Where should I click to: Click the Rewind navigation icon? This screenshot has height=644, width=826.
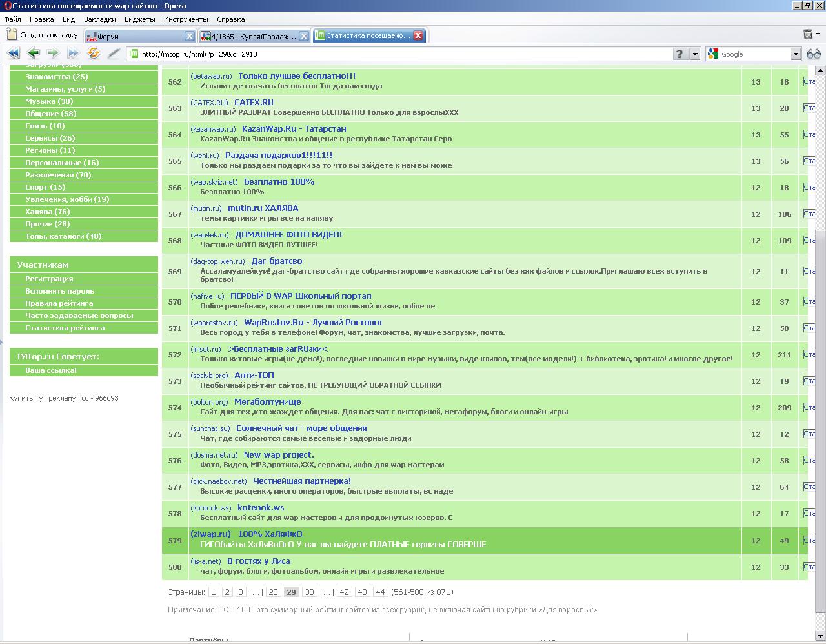point(13,54)
